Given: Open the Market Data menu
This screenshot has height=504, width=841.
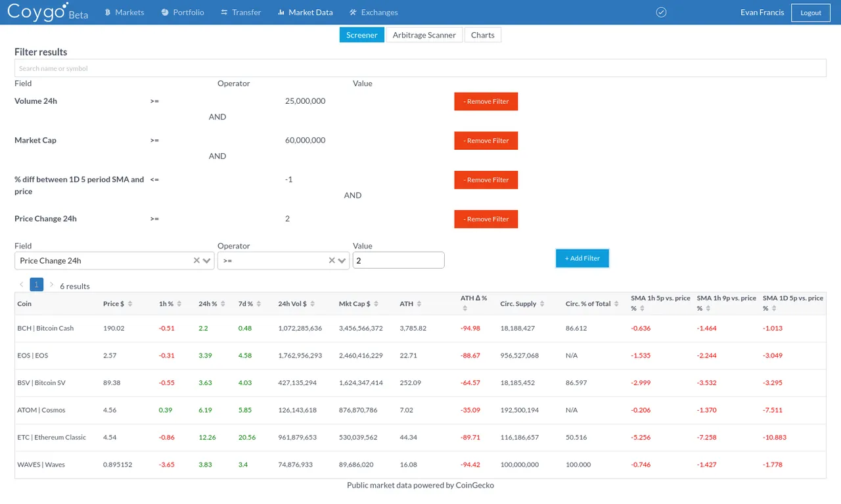Looking at the screenshot, I should point(305,12).
